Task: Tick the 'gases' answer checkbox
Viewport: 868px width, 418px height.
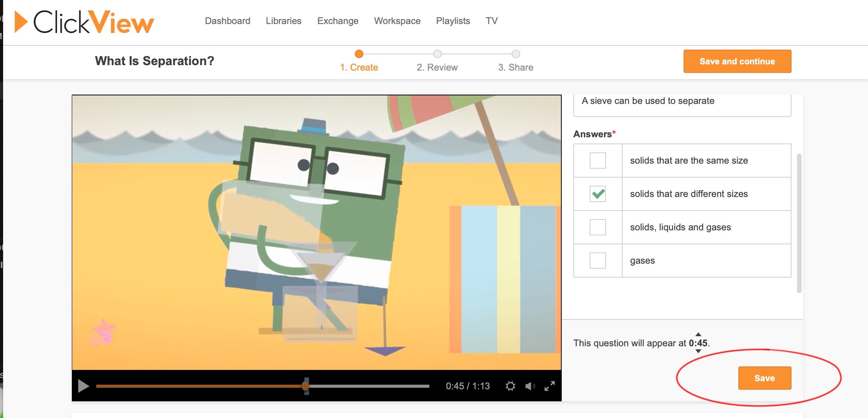Action: click(x=597, y=261)
